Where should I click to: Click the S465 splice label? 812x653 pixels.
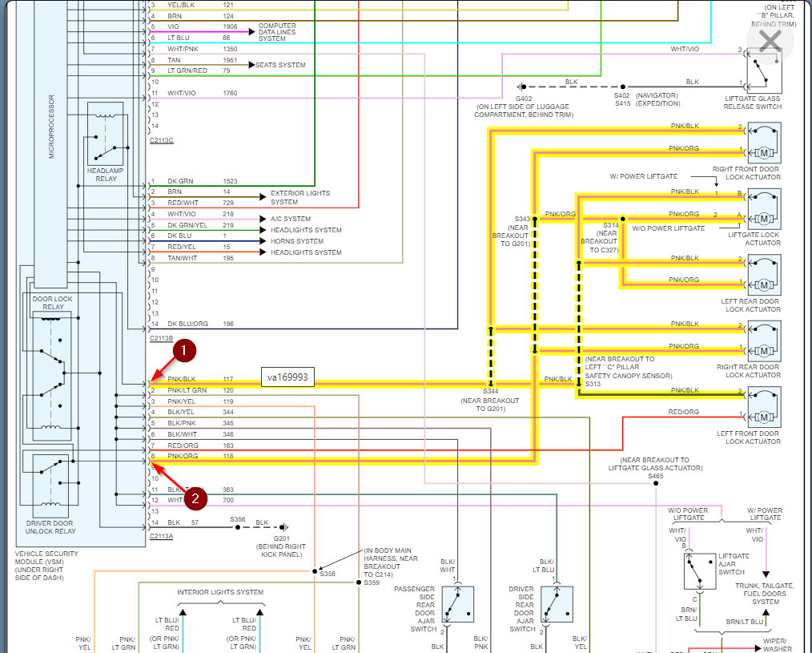656,476
